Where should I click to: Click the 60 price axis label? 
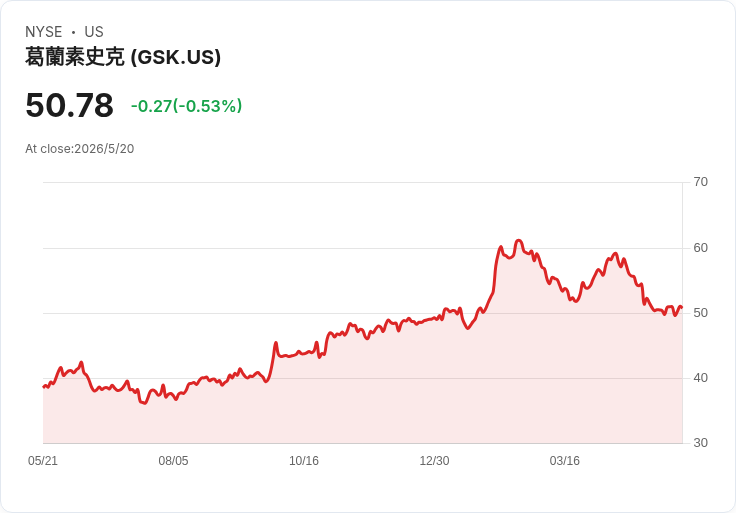click(700, 248)
